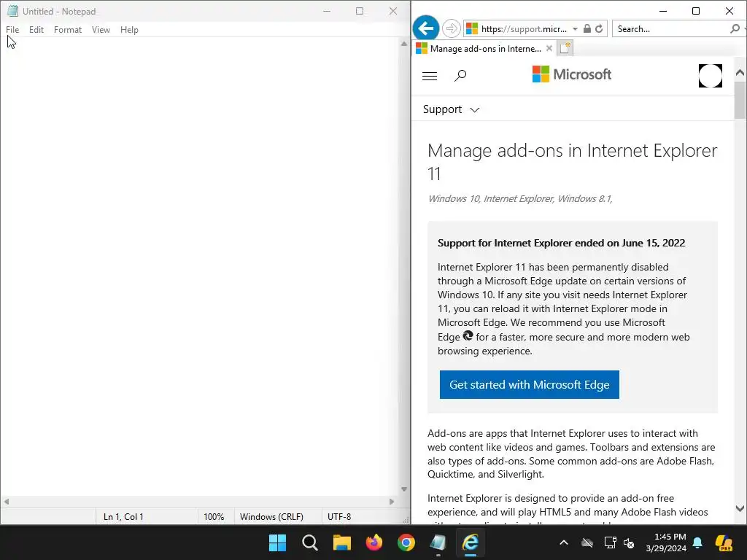Click IE page scrollbar down arrow

tap(740, 508)
